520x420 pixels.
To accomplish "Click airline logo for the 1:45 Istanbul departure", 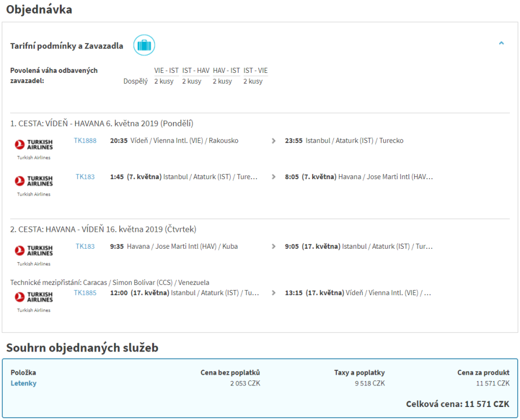I will pos(33,181).
